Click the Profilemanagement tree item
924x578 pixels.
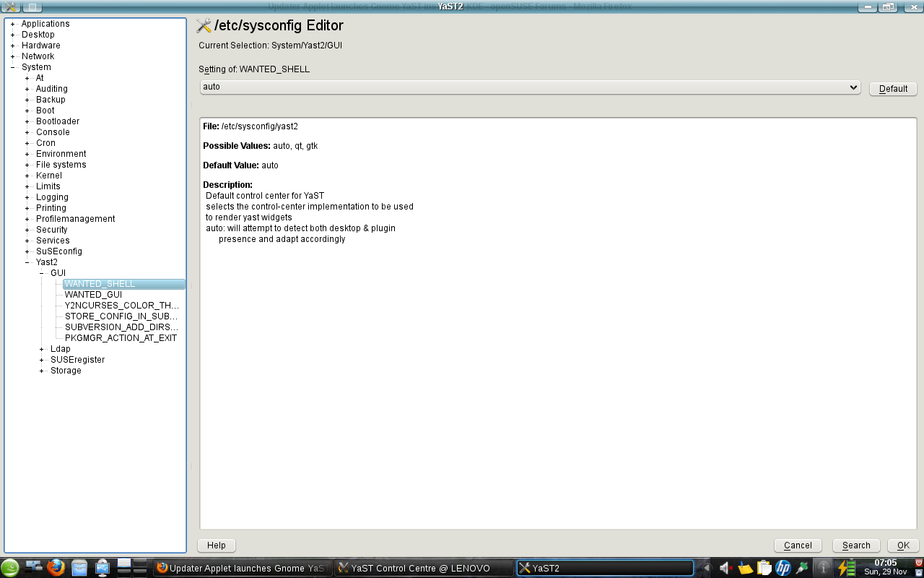(76, 219)
